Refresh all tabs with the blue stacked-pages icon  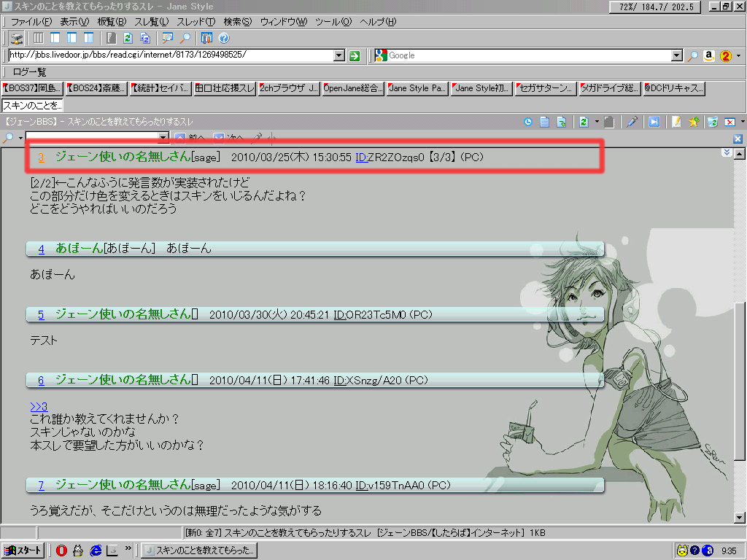(145, 38)
